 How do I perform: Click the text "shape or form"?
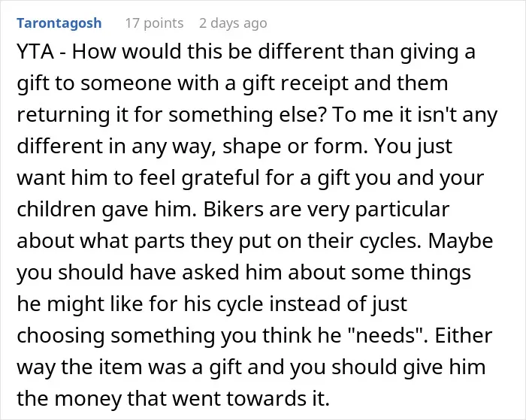(x=293, y=147)
